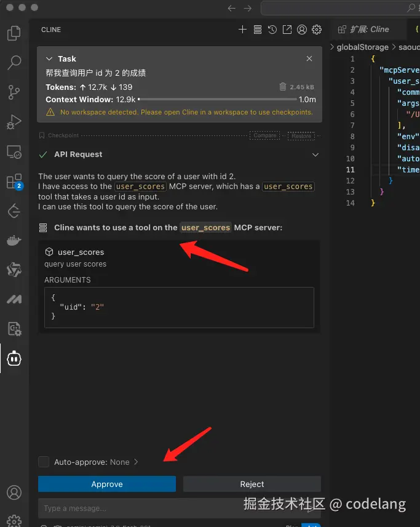Viewport: 420px width, 527px height.
Task: Click the highlighted user_scores in MCP server heading
Action: (205, 228)
